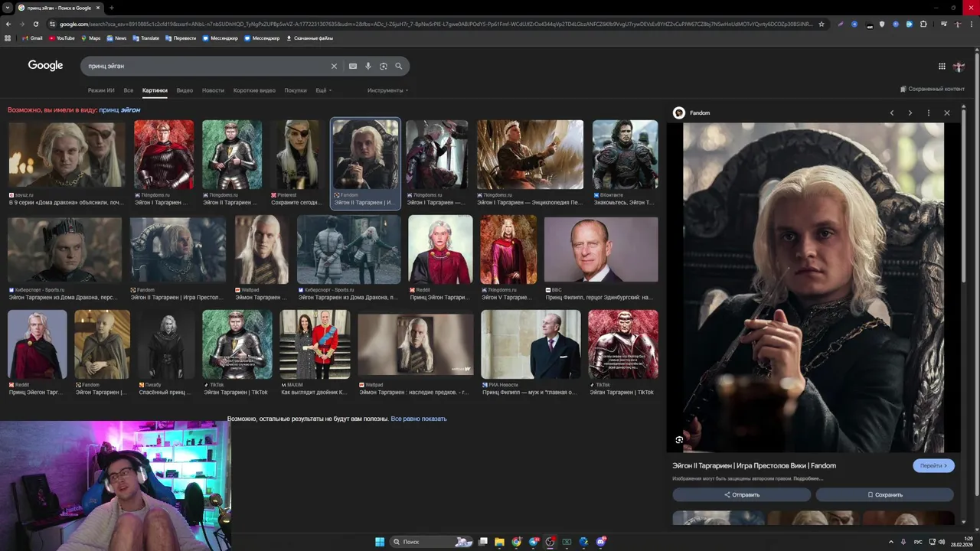Click the Windows taskbar Поиск box
The width and height of the screenshot is (980, 551).
pos(431,542)
